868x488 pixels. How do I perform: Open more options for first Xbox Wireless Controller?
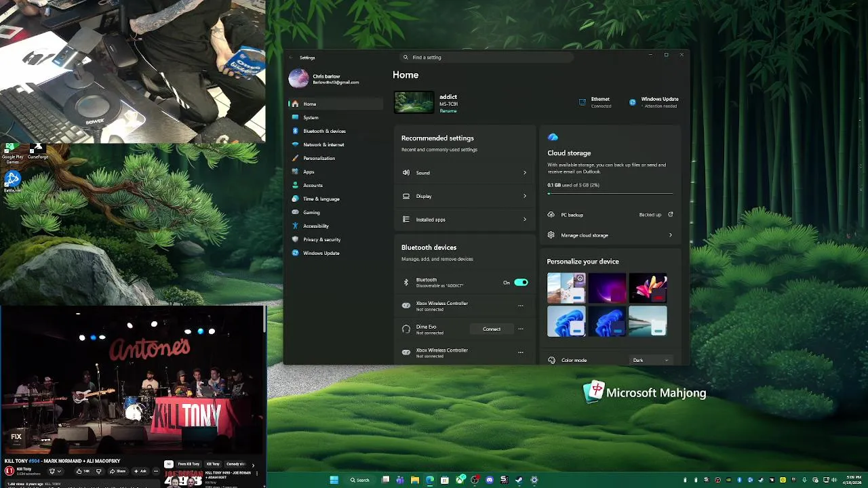click(521, 306)
